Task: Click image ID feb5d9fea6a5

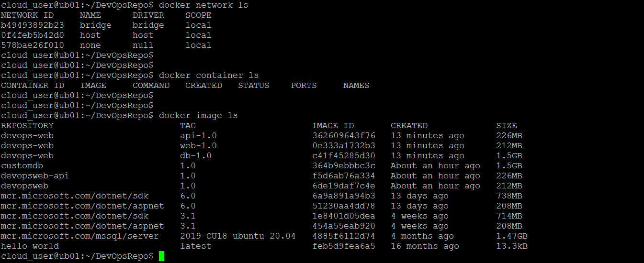Action: (x=343, y=246)
